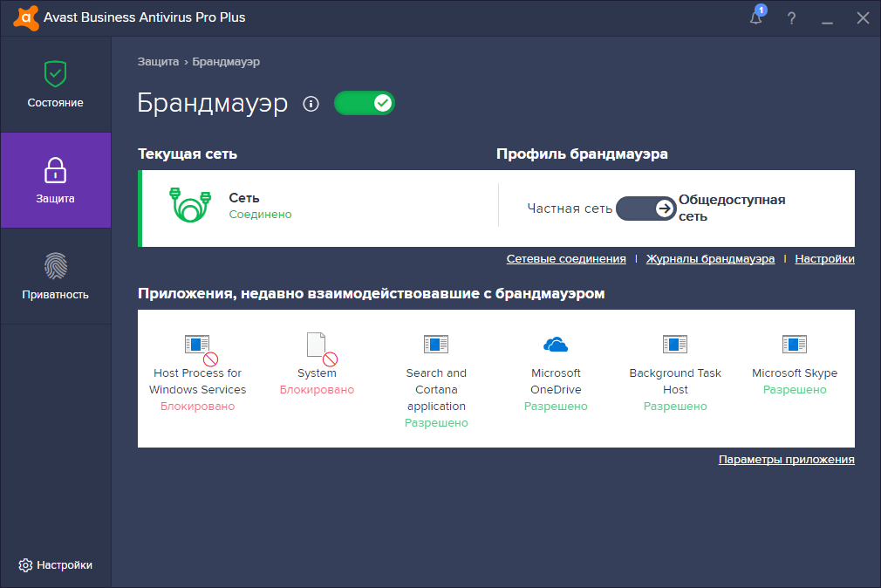Open Сетевые соединения link
This screenshot has height=588, width=881.
(566, 258)
